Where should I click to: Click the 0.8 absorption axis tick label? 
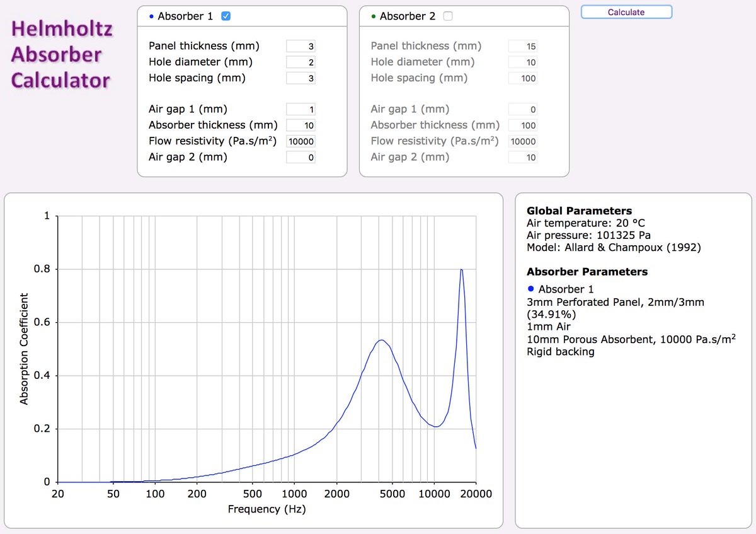tap(42, 269)
